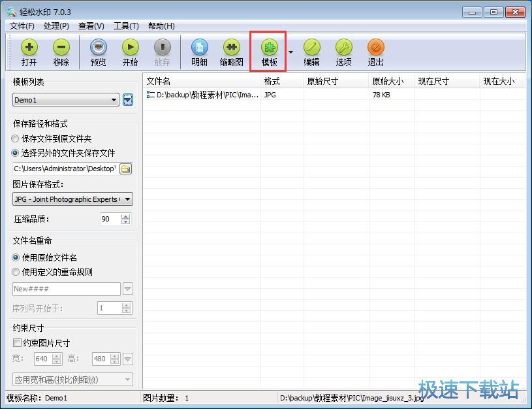Click the file icon of the JPG list row
The width and height of the screenshot is (532, 409).
pyautogui.click(x=150, y=95)
